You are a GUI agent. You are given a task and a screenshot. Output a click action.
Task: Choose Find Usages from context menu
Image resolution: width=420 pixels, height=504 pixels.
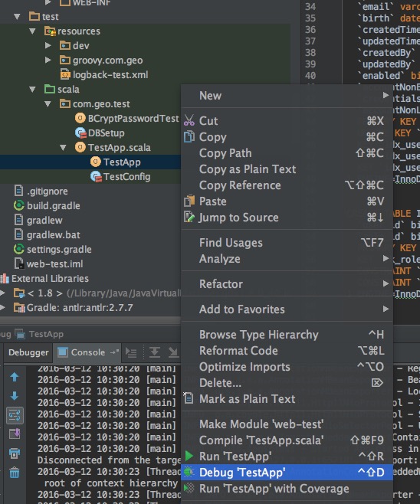tap(287, 243)
